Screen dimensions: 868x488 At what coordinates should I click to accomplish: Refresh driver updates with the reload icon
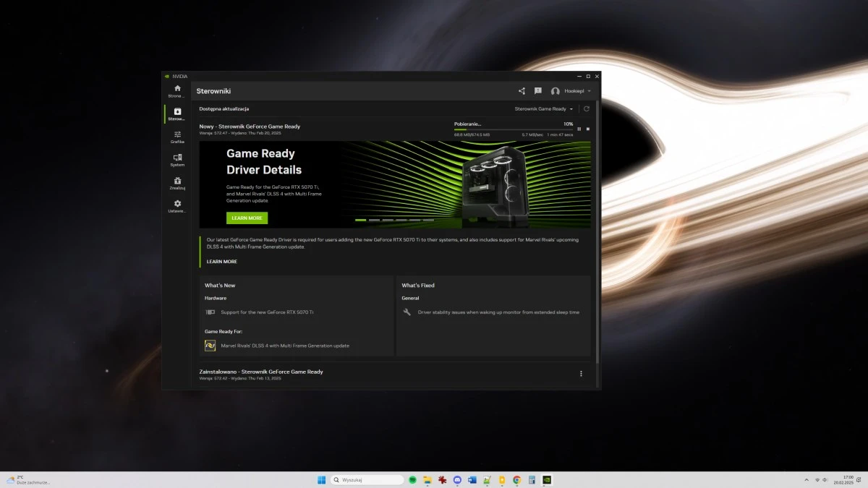[586, 108]
